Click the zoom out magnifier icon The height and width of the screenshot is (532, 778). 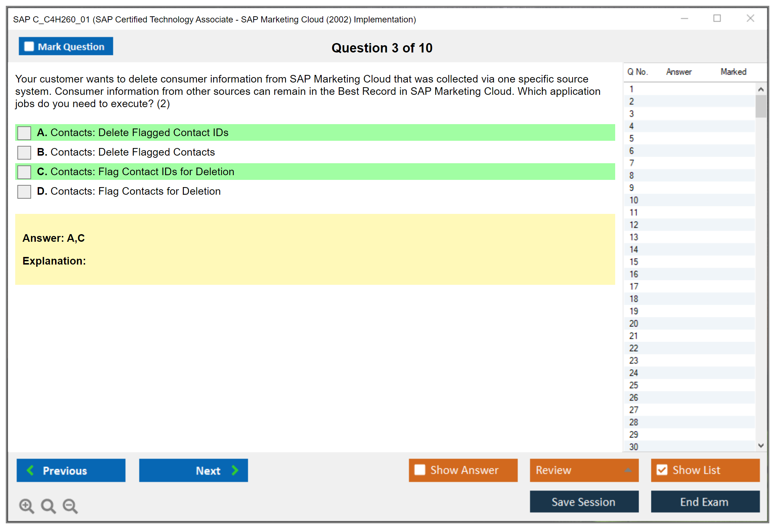click(70, 506)
